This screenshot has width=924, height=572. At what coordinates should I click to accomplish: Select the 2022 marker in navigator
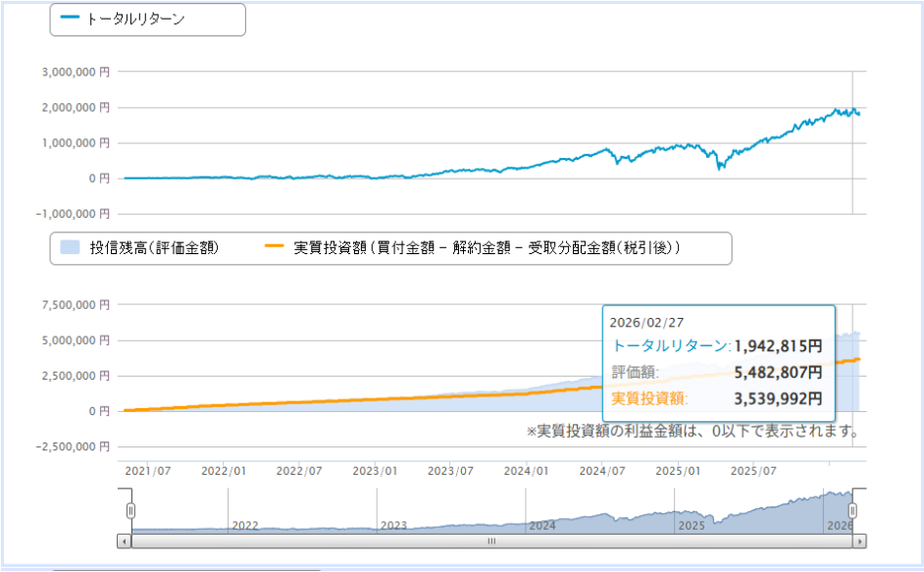coord(245,526)
